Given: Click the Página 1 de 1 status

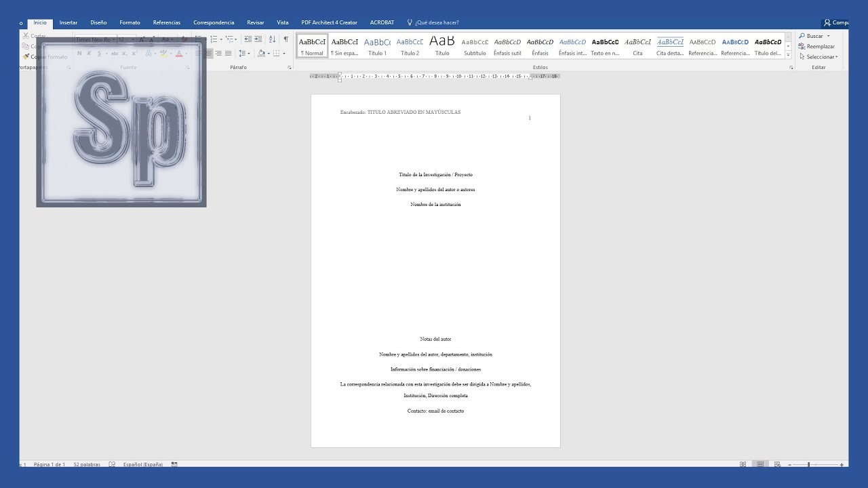Looking at the screenshot, I should 50,464.
